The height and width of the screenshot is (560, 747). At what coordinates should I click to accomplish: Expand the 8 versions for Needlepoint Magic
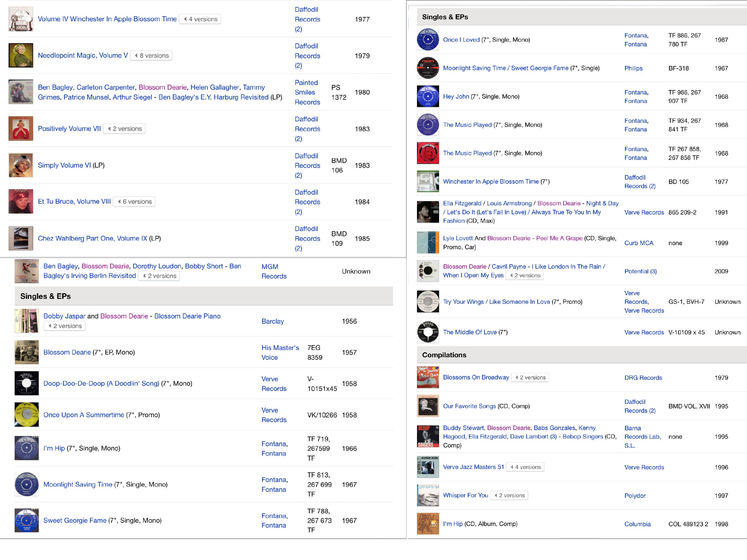click(x=151, y=55)
